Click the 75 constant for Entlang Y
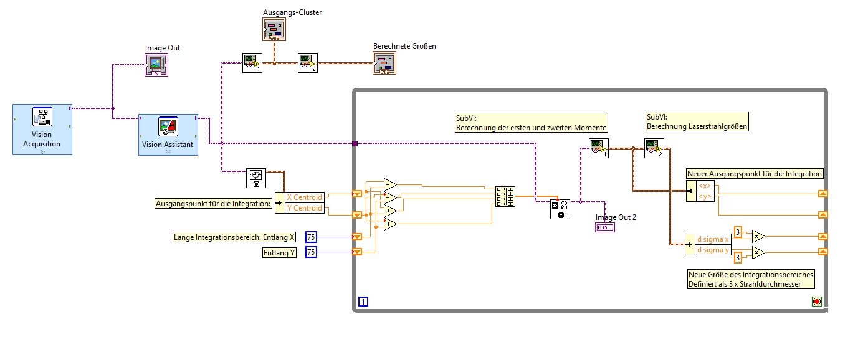Viewport: 868px width, 347px height. (312, 252)
